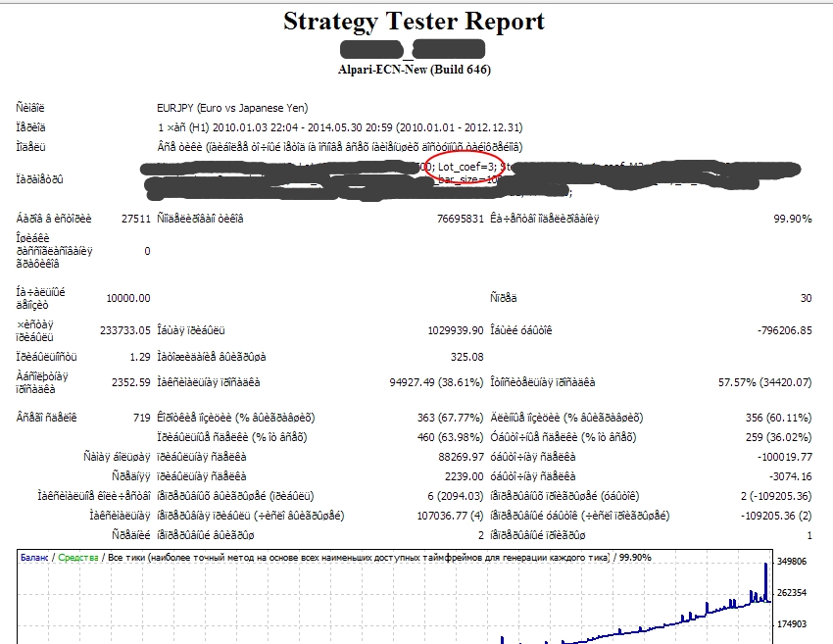
Task: Click the consecutive losses value 2 (-109205.36)
Action: pos(776,496)
